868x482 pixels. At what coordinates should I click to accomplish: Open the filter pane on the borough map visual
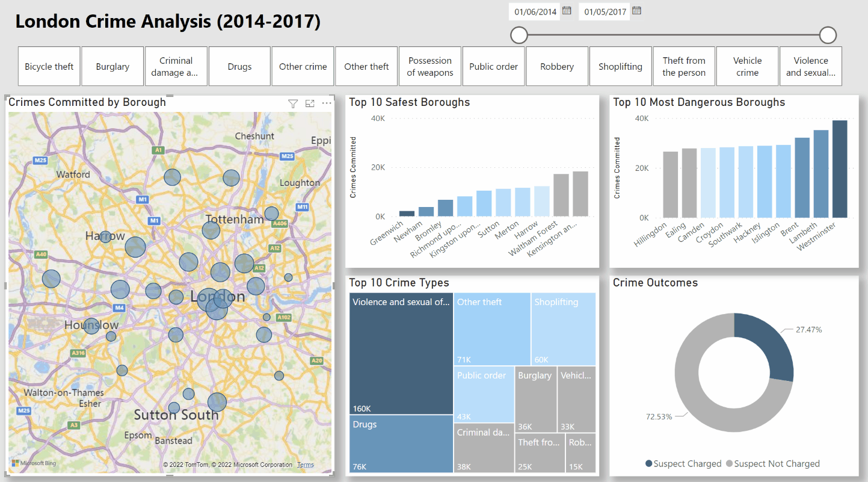click(x=293, y=103)
